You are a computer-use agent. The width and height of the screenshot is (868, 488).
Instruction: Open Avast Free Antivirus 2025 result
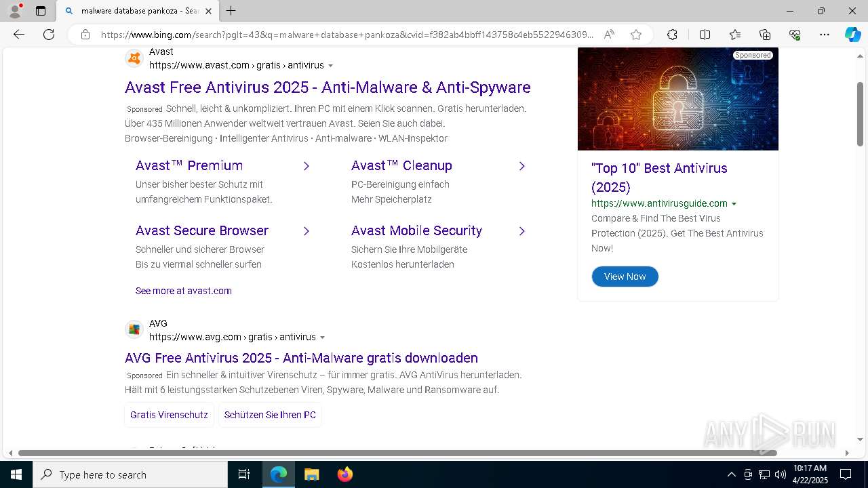coord(328,87)
